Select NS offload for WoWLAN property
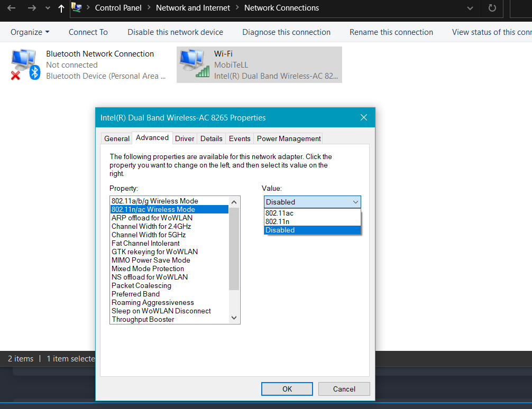The height and width of the screenshot is (409, 532). pyautogui.click(x=169, y=277)
